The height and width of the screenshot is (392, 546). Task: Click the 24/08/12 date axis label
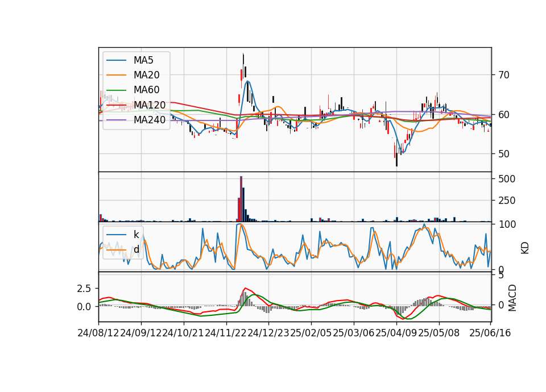(98, 333)
